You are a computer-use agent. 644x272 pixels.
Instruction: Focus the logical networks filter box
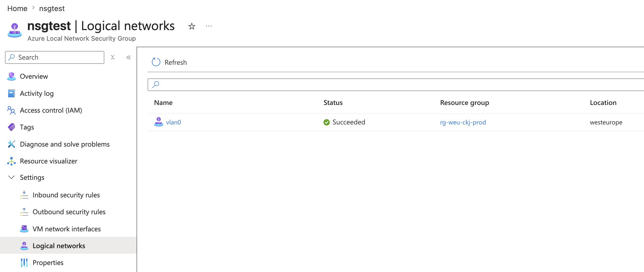[396, 85]
